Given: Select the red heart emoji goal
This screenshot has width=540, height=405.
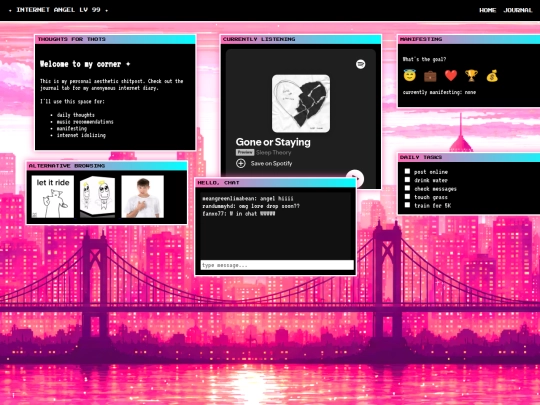Looking at the screenshot, I should pos(451,75).
